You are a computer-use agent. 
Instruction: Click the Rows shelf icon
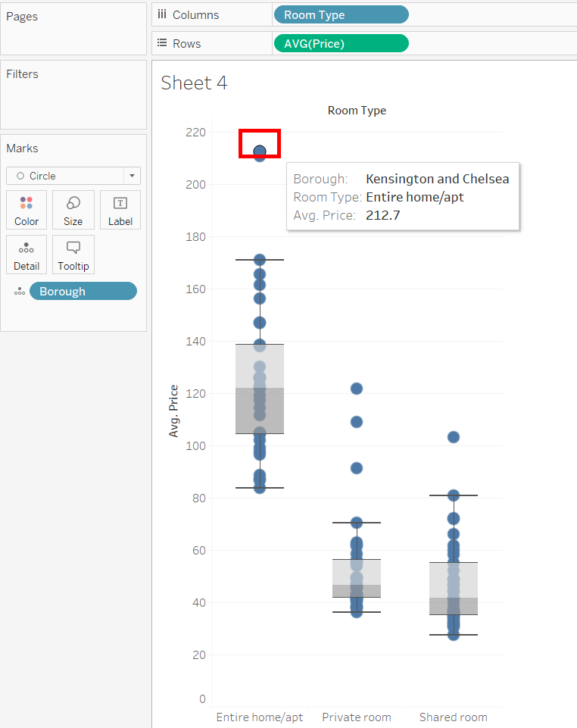(x=161, y=43)
